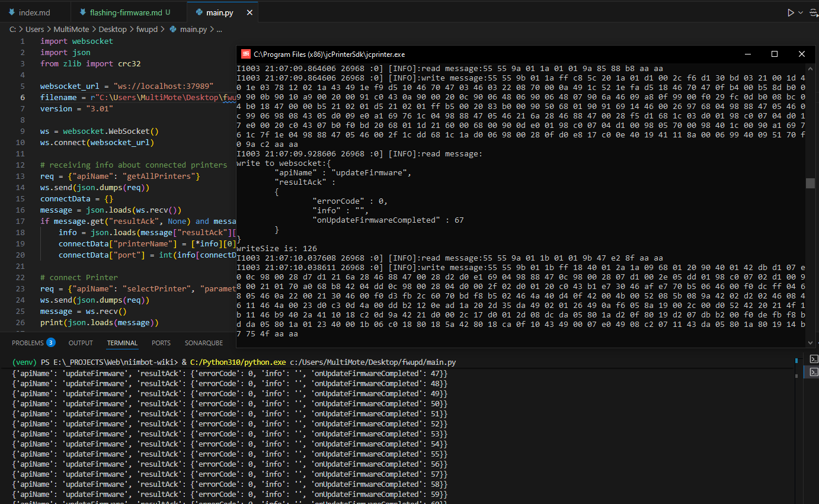Open the run options dropdown arrow
This screenshot has height=504, width=819.
[x=801, y=12]
